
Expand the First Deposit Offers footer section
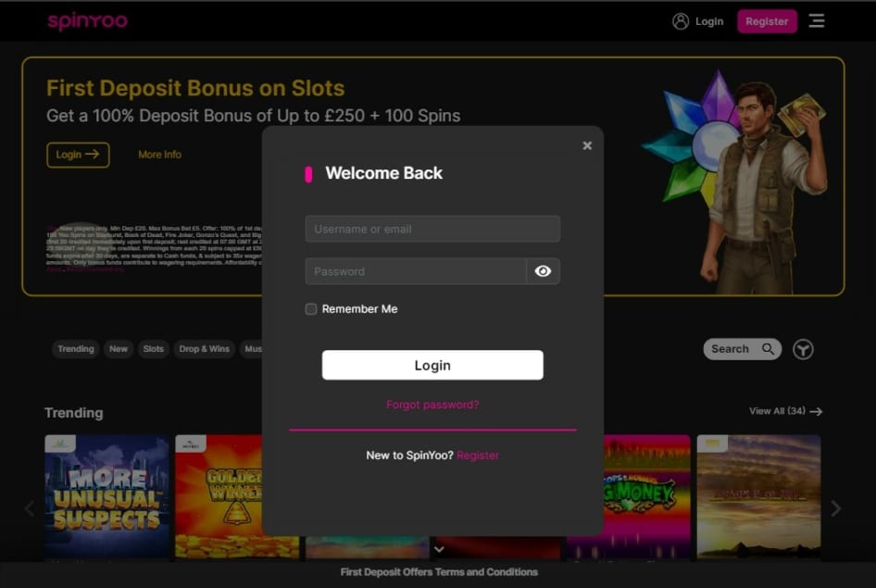tap(438, 571)
